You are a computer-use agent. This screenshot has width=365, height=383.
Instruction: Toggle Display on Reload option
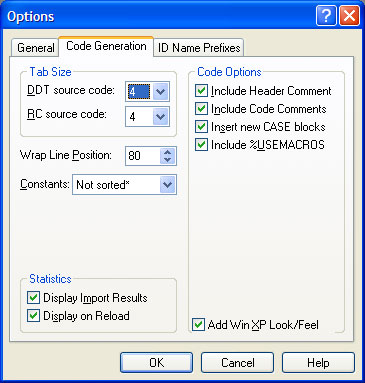33,315
